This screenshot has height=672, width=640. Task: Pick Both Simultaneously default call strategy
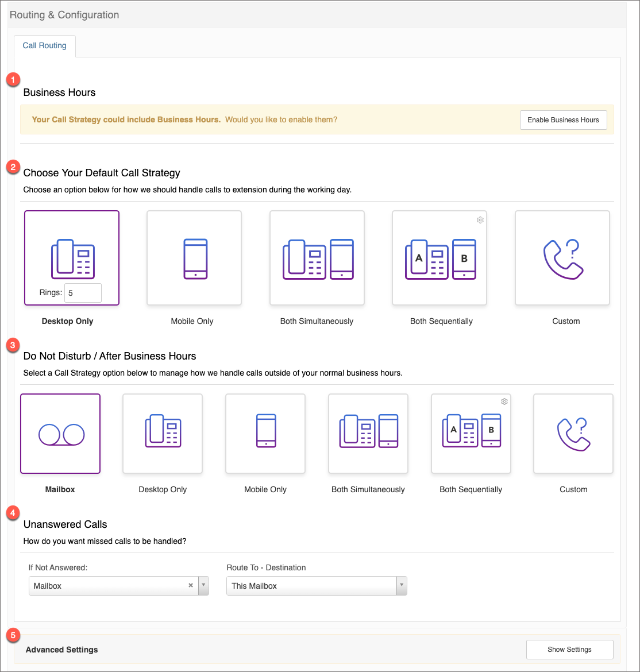[317, 258]
